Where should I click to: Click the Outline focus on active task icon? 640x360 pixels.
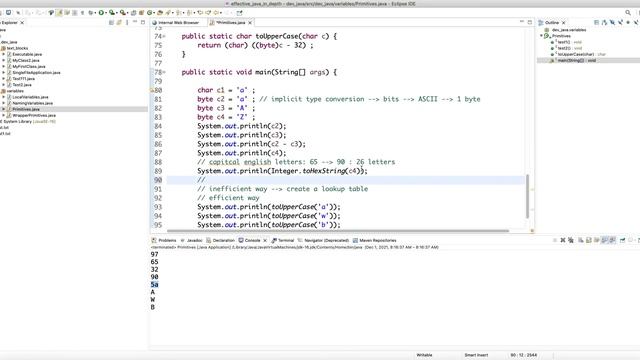point(596,22)
